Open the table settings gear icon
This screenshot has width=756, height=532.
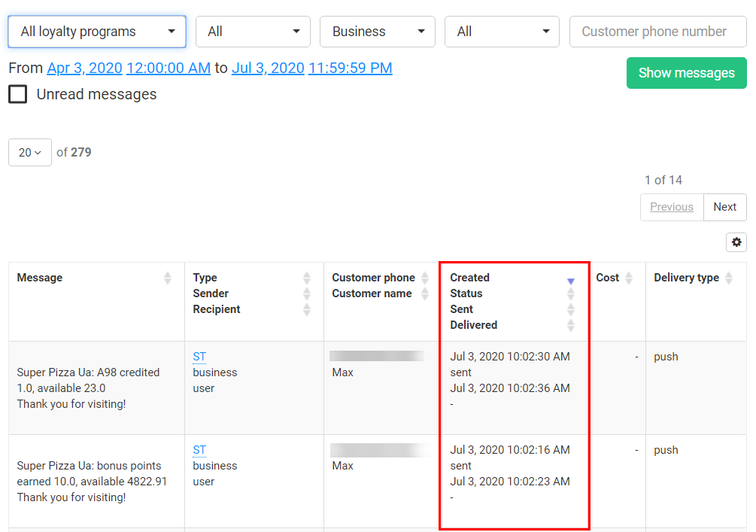tap(736, 242)
